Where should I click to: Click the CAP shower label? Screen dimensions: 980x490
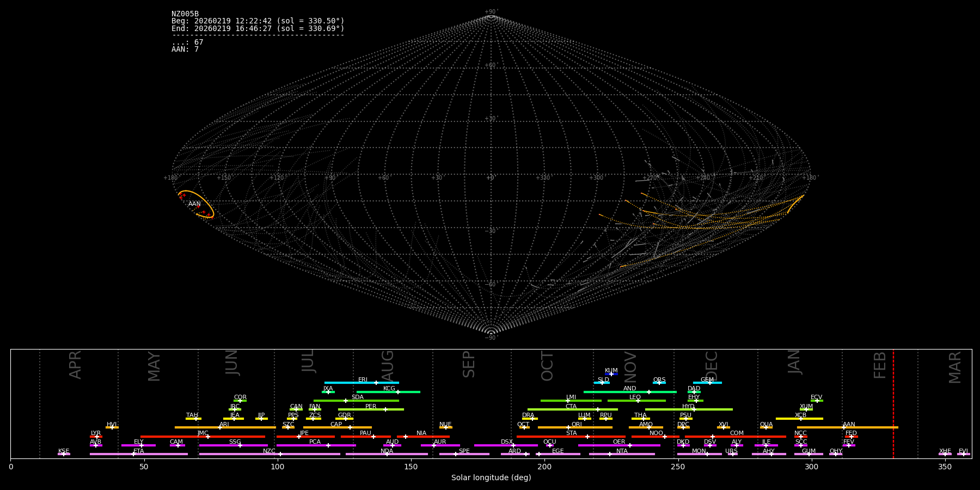click(x=336, y=425)
